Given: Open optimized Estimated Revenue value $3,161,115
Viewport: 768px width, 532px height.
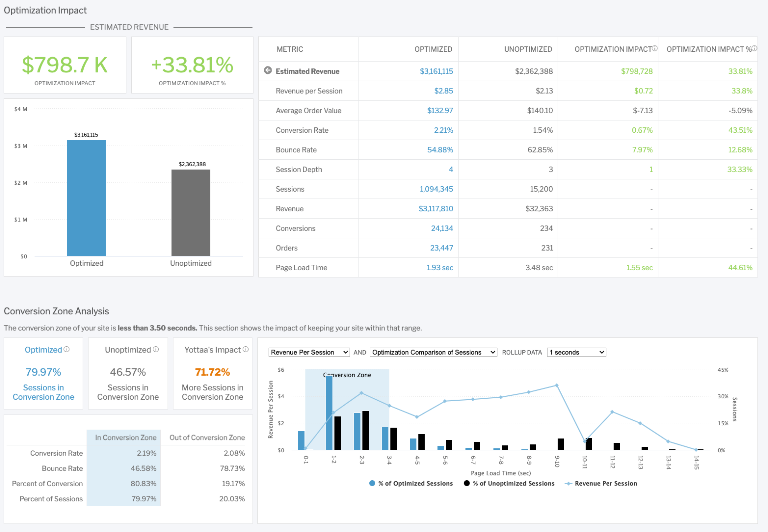Looking at the screenshot, I should (437, 71).
